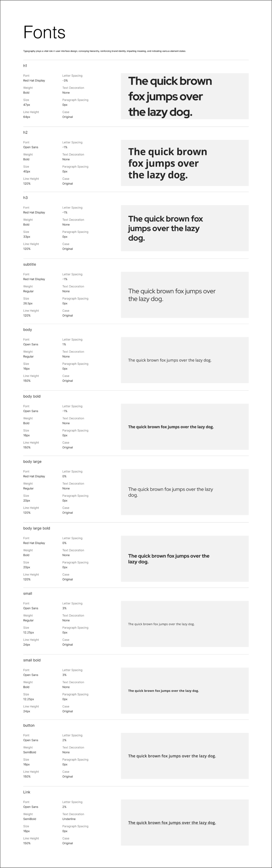Viewport: 272px width, 868px height.
Task: Click the button style sample sentence
Action: pyautogui.click(x=172, y=756)
